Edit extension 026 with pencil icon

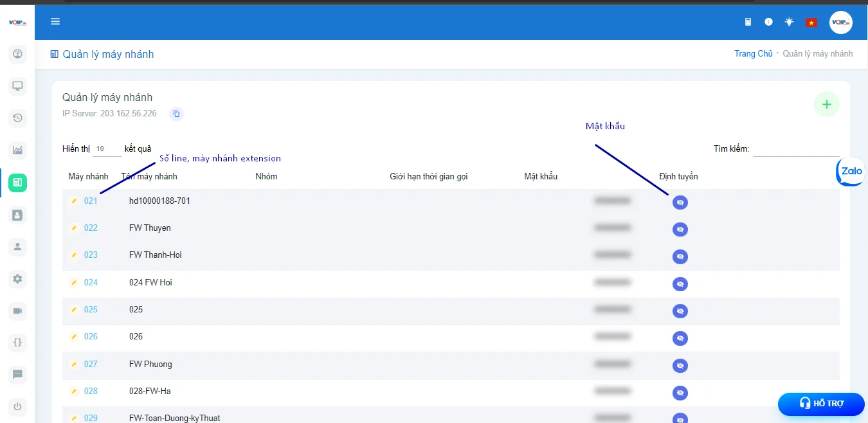click(74, 337)
